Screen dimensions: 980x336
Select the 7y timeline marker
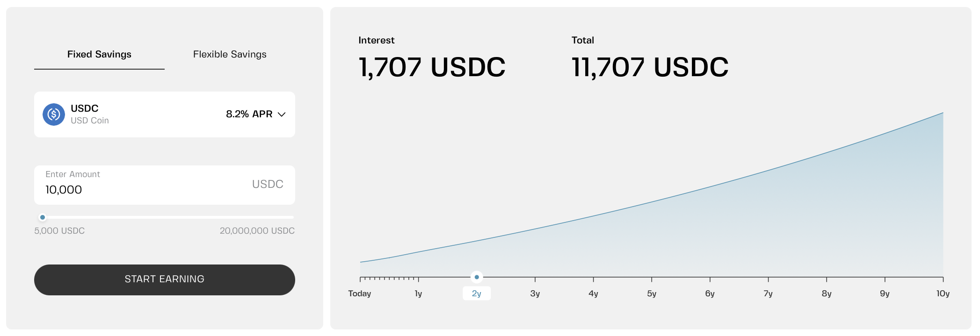tap(768, 293)
